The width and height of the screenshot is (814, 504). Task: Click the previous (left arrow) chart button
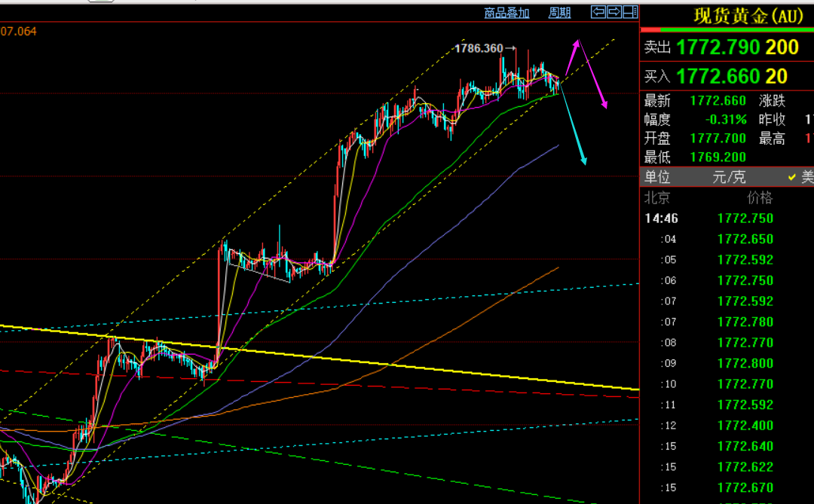[598, 12]
